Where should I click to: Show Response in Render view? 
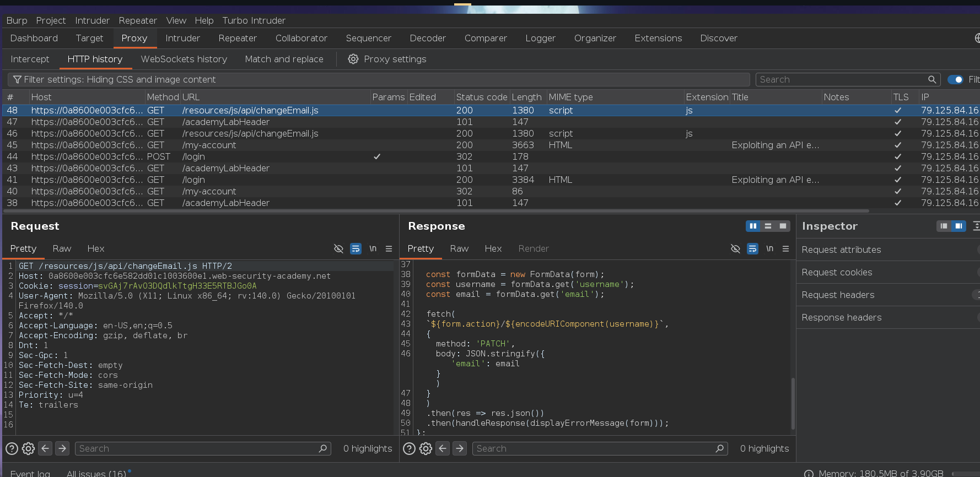pyautogui.click(x=534, y=248)
